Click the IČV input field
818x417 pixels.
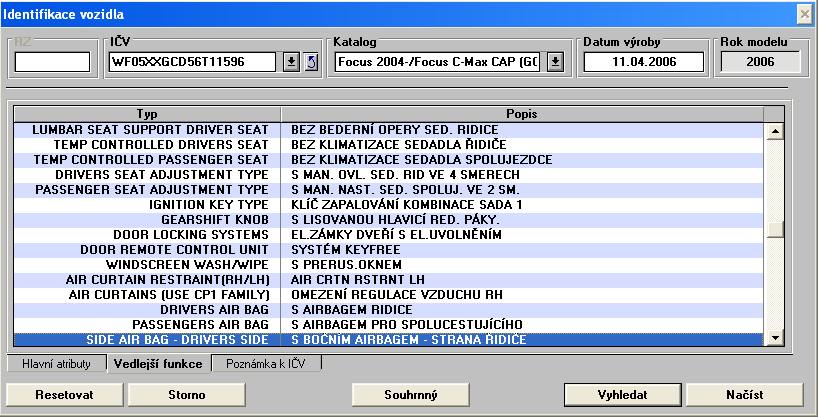tap(190, 62)
